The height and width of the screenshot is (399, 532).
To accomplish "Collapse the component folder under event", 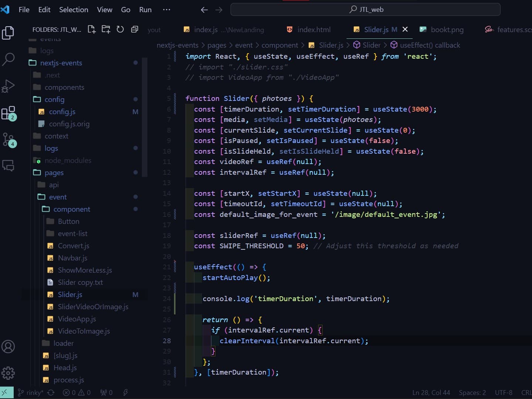I will (x=72, y=209).
